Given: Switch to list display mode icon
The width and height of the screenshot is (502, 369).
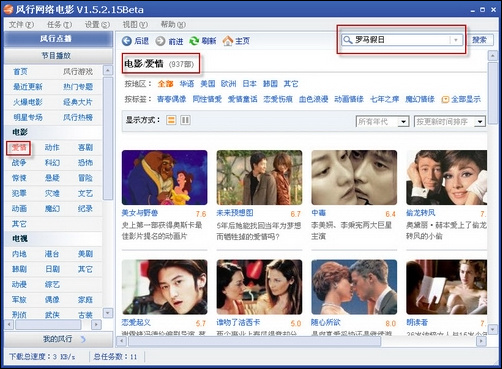Looking at the screenshot, I should click(x=171, y=120).
